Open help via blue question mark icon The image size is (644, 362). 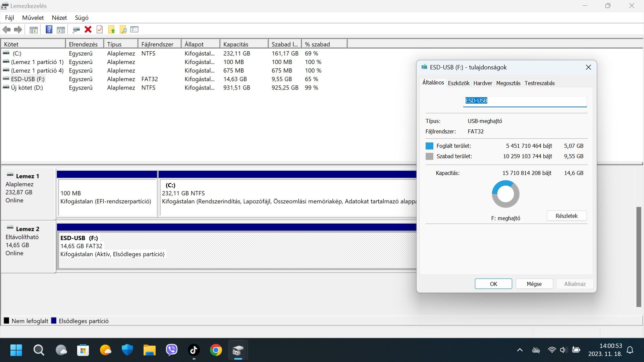pos(49,29)
